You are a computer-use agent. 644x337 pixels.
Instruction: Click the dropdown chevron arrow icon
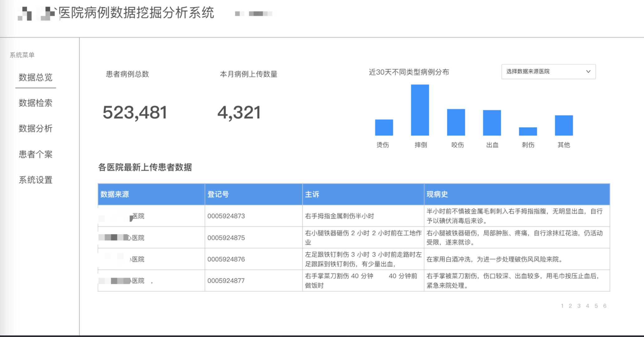588,72
